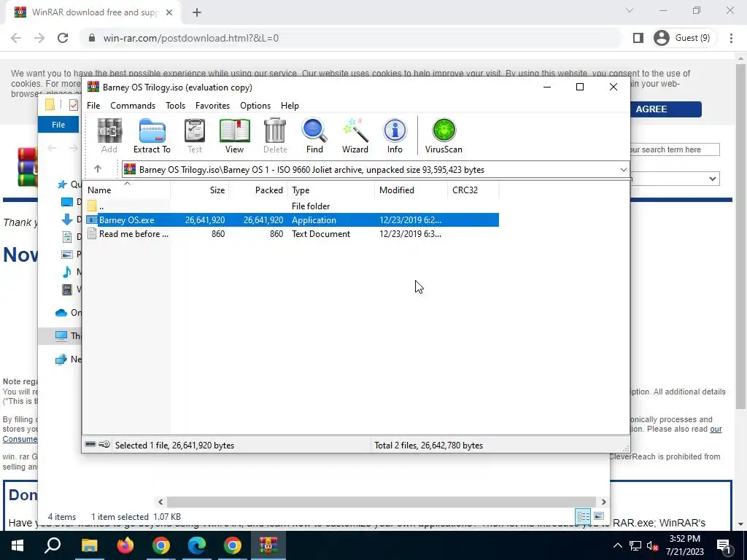This screenshot has width=747, height=560.
Task: Open the View toolbar button in WinRAR
Action: click(234, 136)
